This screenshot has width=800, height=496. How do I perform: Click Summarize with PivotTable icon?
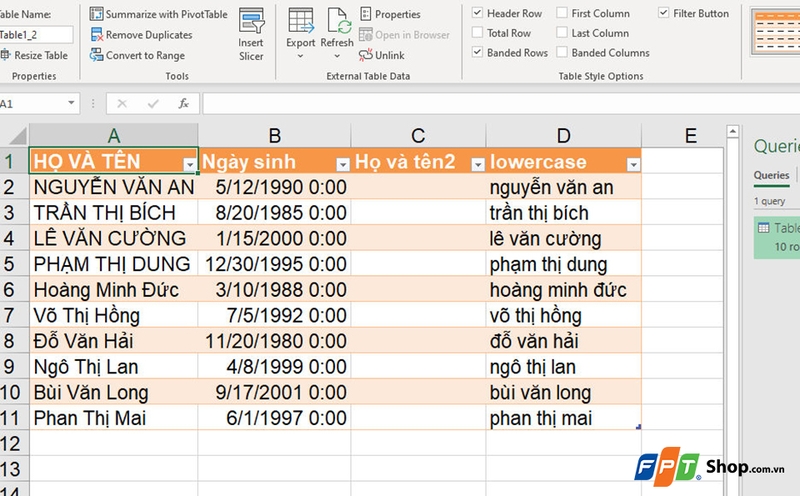point(96,14)
